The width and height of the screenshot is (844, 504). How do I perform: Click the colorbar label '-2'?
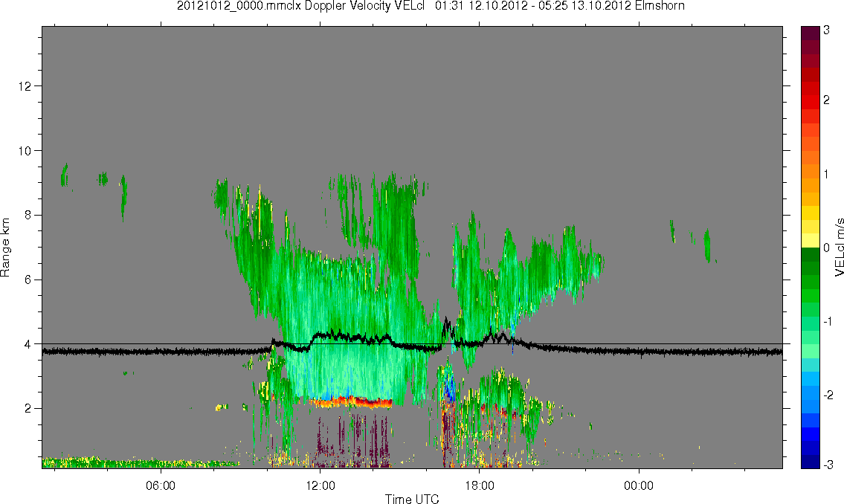(828, 395)
